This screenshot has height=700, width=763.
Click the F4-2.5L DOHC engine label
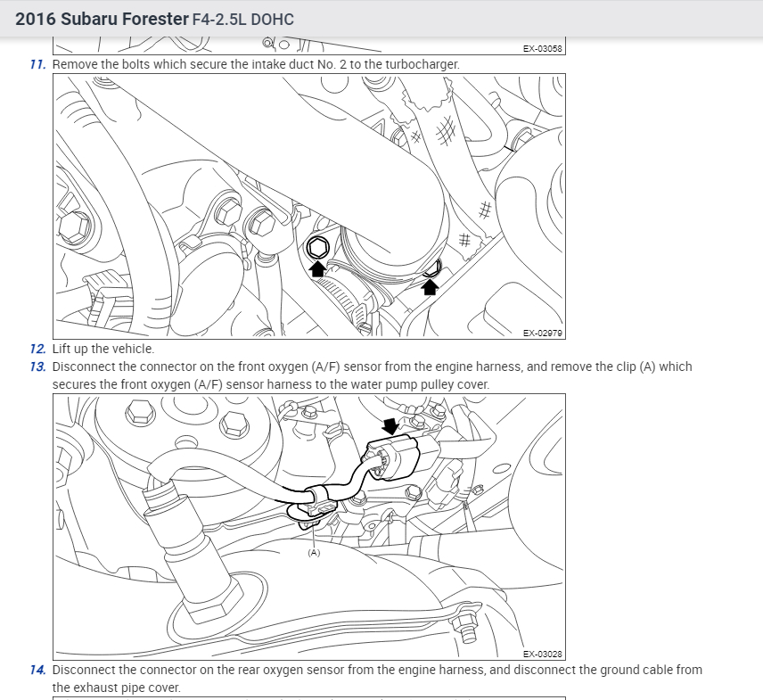tap(242, 20)
